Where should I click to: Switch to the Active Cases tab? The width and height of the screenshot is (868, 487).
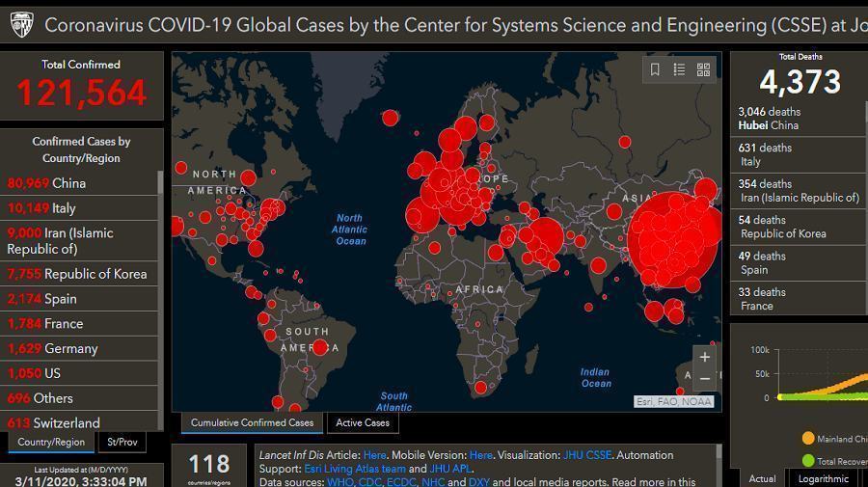[363, 422]
